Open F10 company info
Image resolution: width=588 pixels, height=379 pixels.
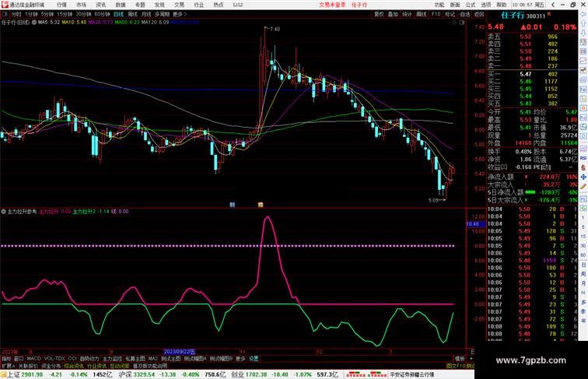(436, 14)
